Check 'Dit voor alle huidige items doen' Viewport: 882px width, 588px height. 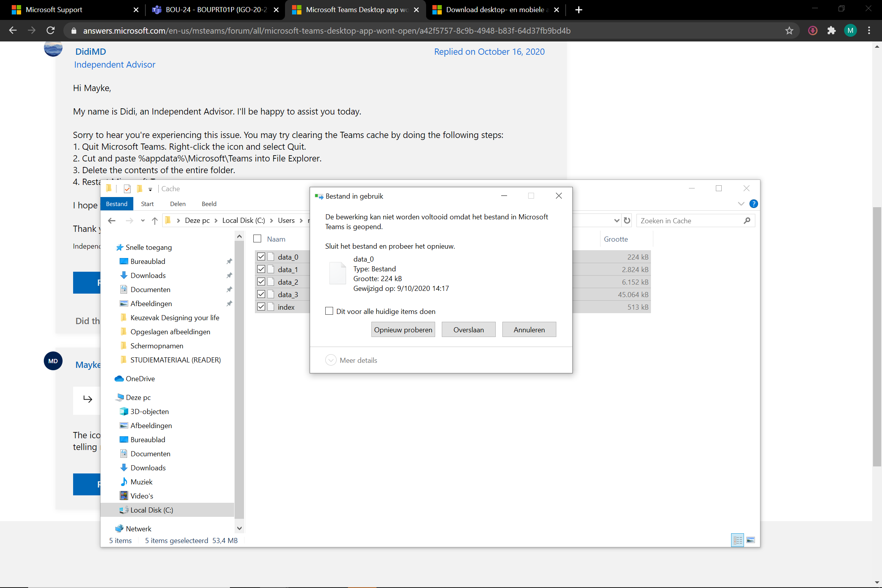[329, 311]
